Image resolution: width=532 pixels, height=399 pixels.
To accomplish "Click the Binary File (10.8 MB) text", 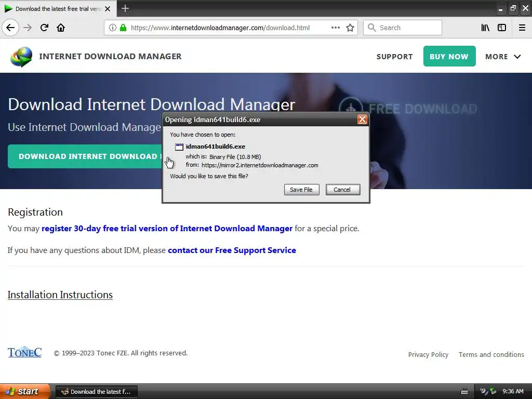I will point(235,157).
